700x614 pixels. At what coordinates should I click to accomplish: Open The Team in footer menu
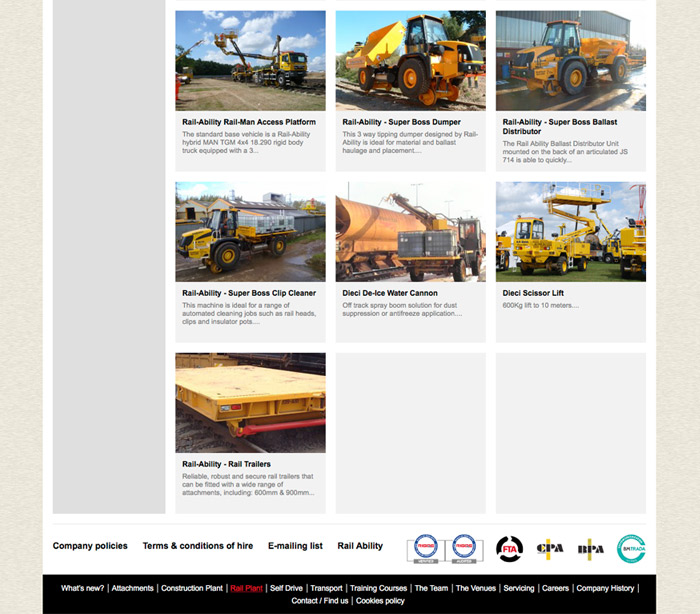[x=431, y=588]
